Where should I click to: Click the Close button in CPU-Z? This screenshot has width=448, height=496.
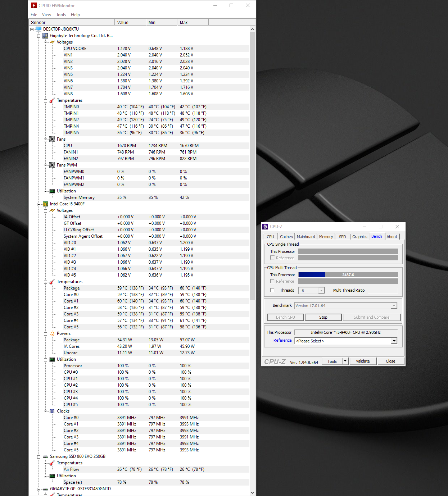click(390, 361)
